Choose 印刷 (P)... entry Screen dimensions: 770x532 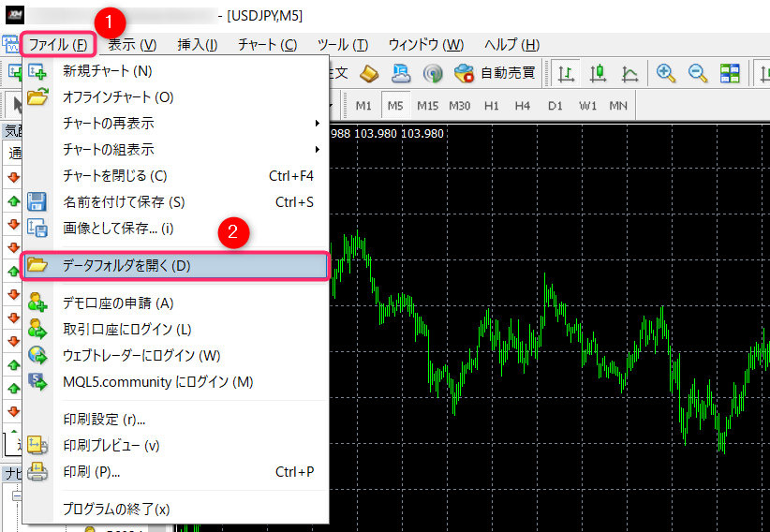pyautogui.click(x=176, y=472)
